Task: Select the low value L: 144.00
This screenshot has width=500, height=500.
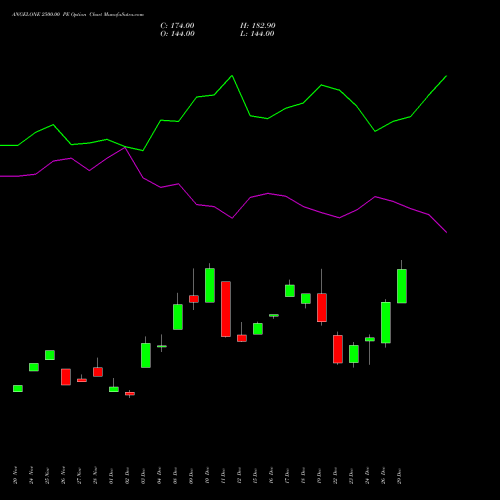Action: pyautogui.click(x=257, y=34)
